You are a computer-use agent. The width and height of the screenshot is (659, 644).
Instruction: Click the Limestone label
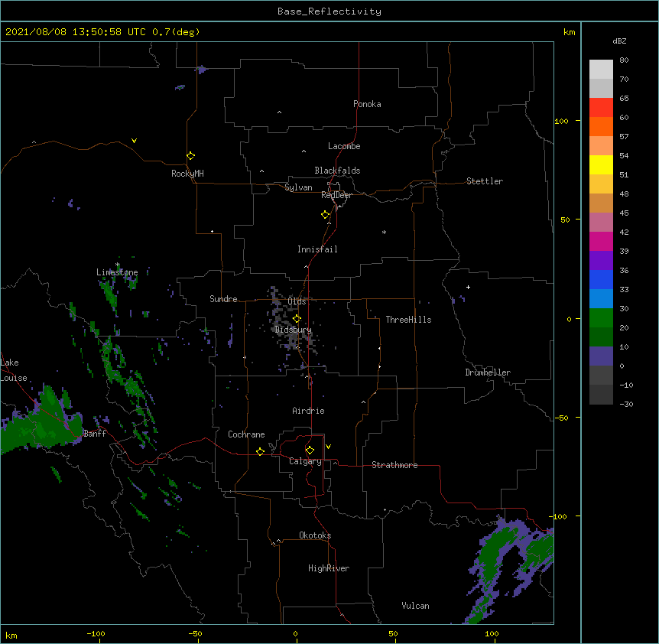(x=117, y=272)
